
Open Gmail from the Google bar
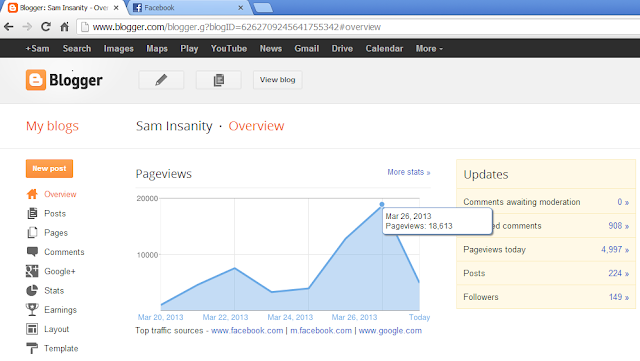click(307, 49)
